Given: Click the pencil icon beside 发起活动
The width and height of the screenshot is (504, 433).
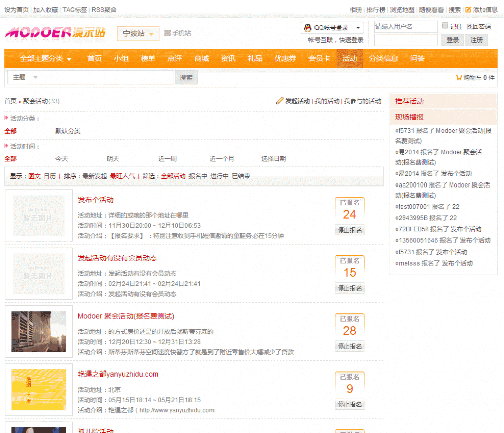Looking at the screenshot, I should [x=280, y=101].
